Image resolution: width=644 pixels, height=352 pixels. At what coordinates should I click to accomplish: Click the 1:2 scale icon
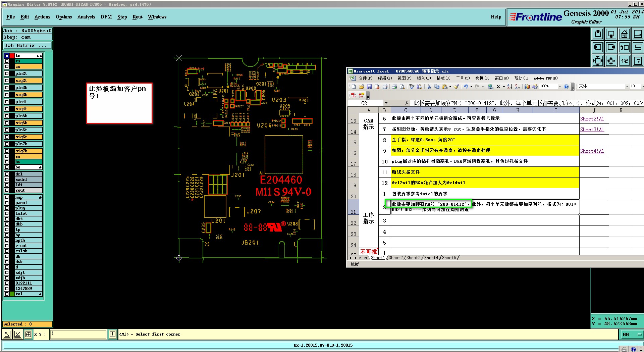(x=624, y=61)
